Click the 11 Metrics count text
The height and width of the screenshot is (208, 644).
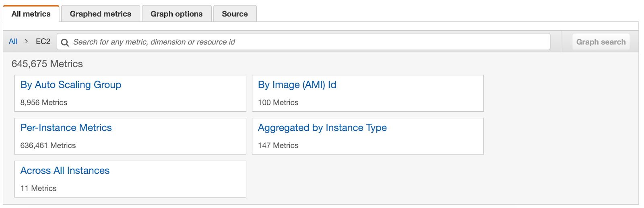[39, 188]
